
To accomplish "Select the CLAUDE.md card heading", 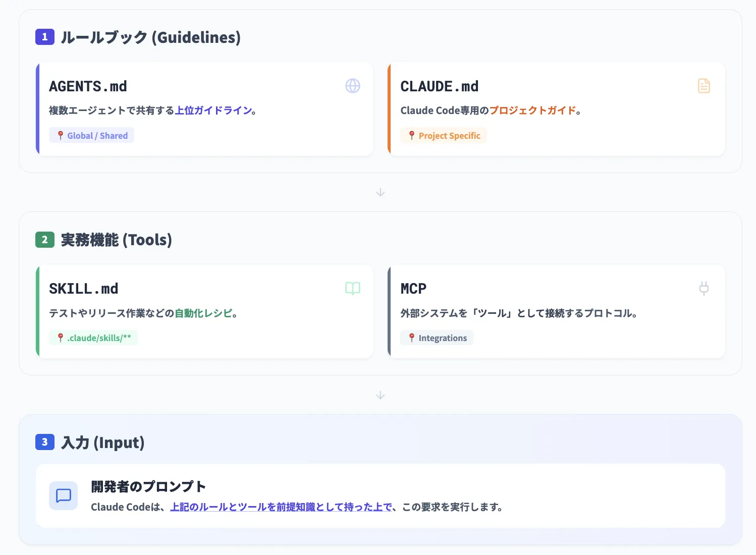I will click(x=440, y=86).
